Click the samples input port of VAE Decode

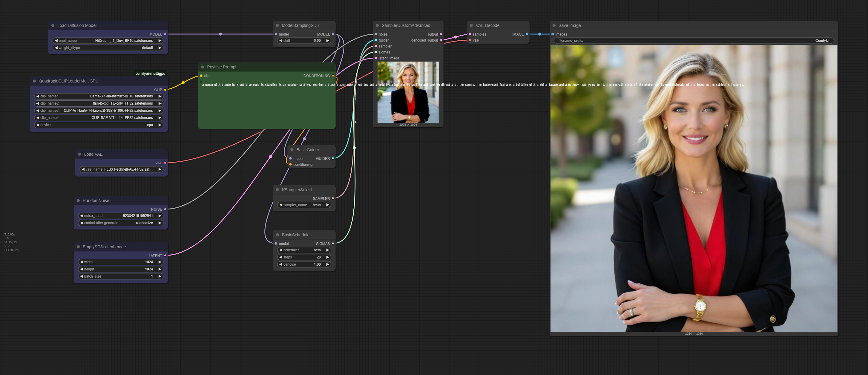(x=470, y=34)
